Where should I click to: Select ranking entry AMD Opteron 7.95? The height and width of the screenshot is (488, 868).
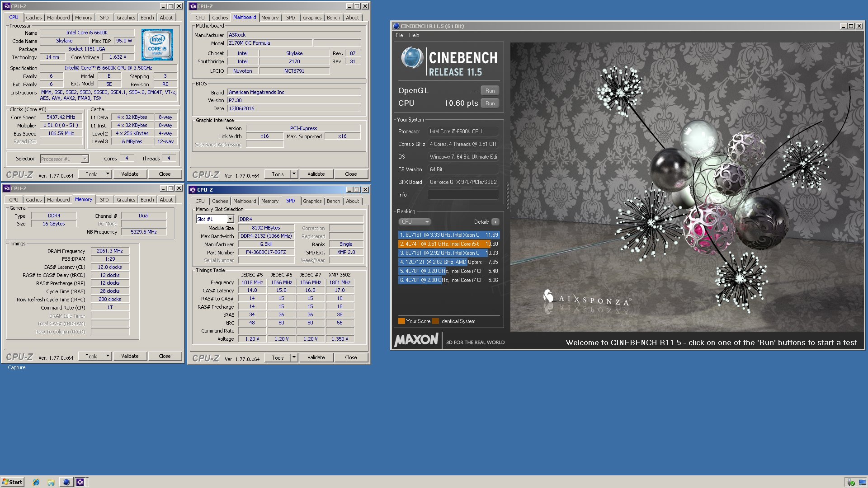coord(448,262)
